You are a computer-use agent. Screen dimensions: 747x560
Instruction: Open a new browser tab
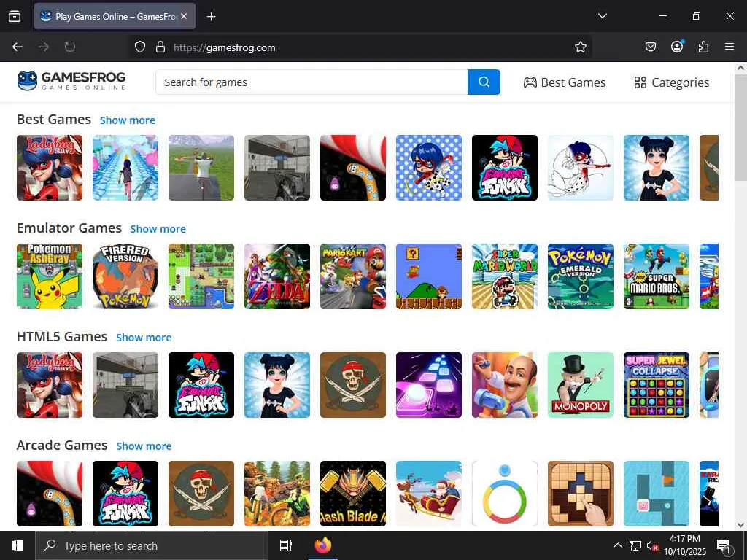pos(211,17)
